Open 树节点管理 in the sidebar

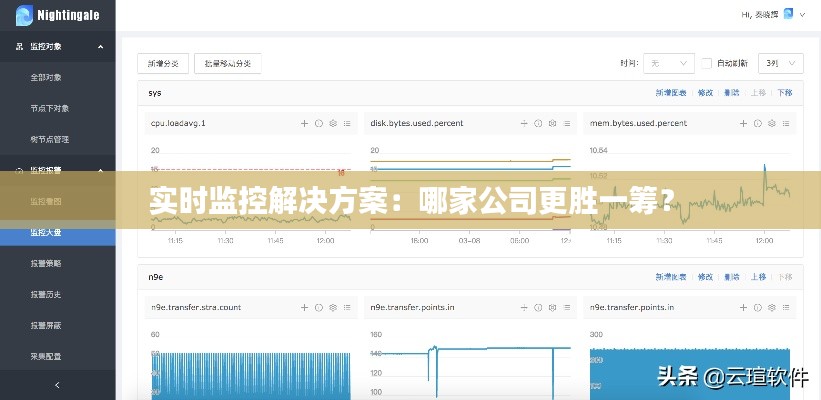(x=50, y=139)
